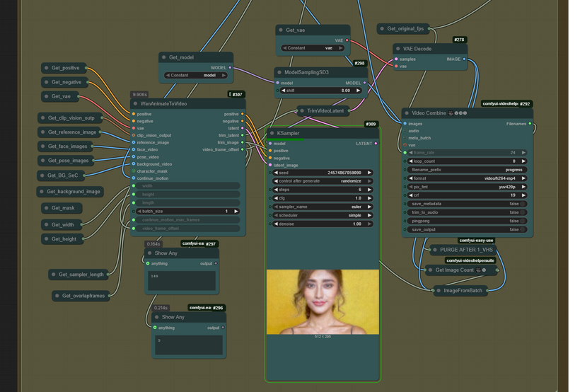580x392 pixels.
Task: Enable the pingpong option
Action: [523, 221]
